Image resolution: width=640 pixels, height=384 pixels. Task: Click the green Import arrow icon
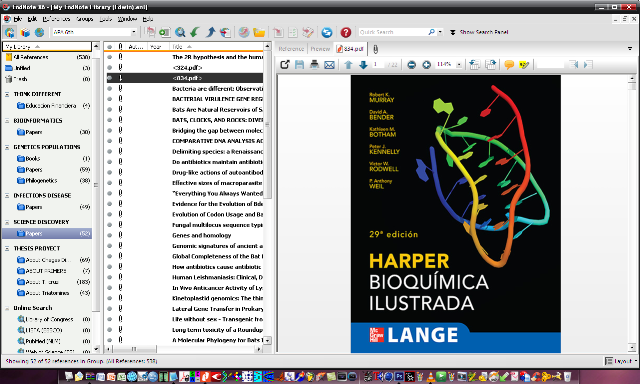pyautogui.click(x=195, y=32)
